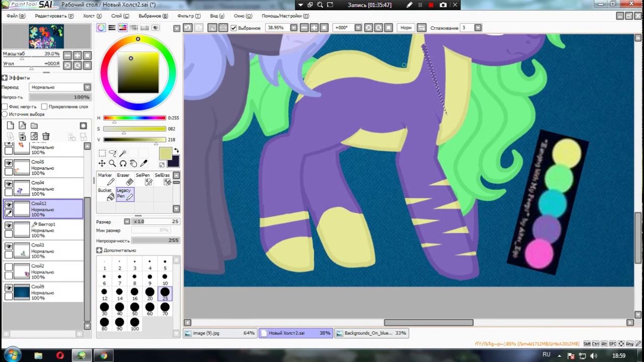
Task: Select brush size 100 preset
Action: pos(134,324)
